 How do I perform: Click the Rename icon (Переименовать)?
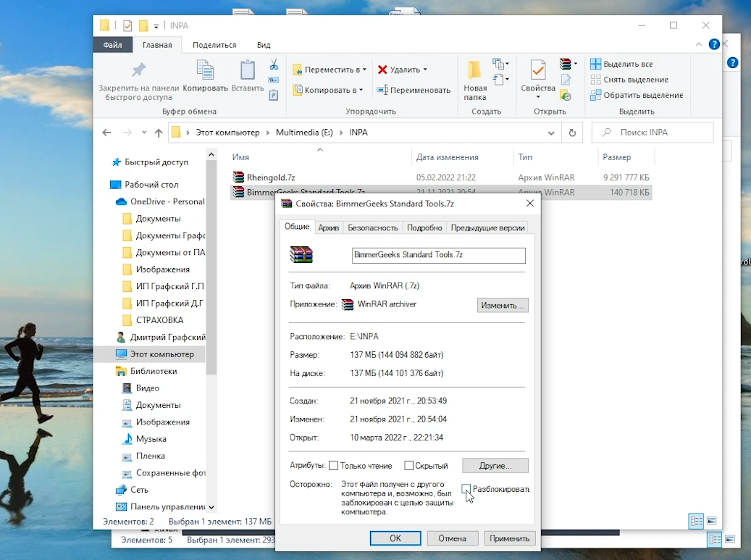[382, 90]
